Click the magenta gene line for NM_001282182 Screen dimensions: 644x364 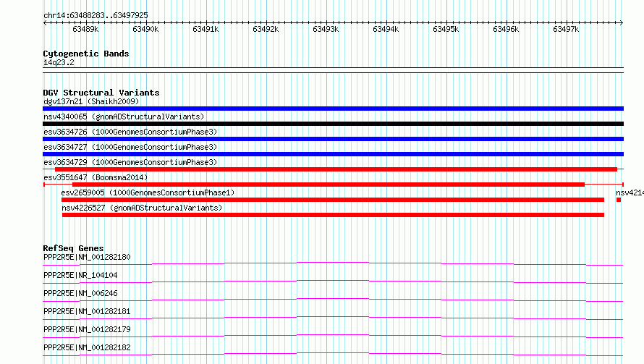[x=333, y=353]
